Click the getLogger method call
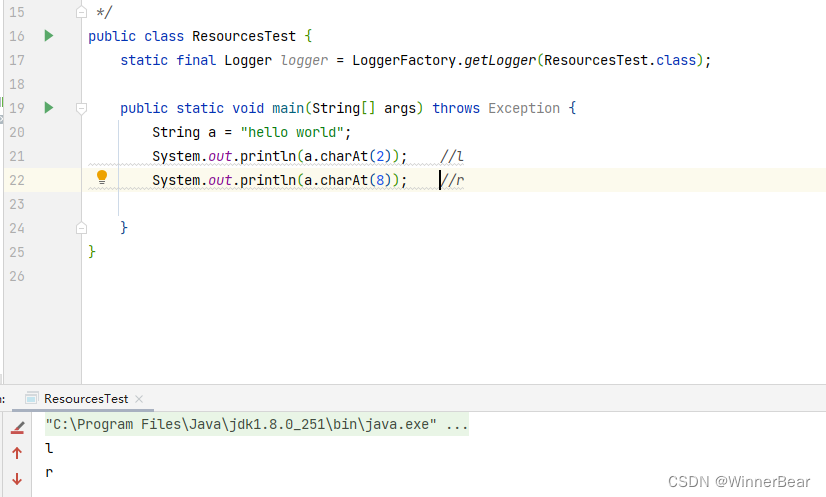This screenshot has height=497, width=826. point(499,60)
